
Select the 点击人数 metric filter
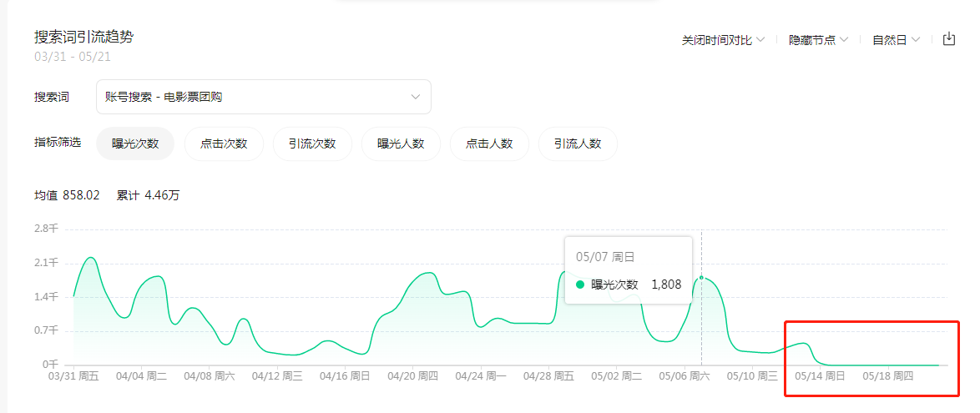tap(489, 144)
